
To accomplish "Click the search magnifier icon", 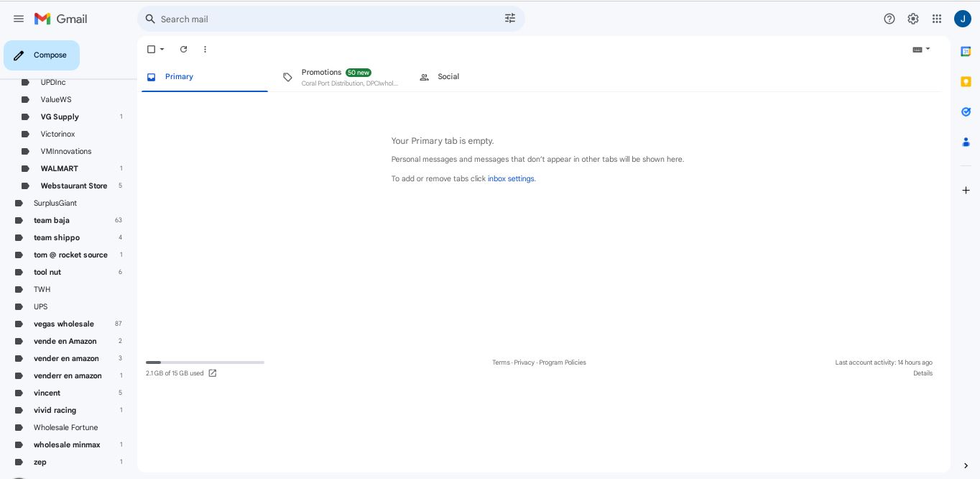I will (x=150, y=19).
